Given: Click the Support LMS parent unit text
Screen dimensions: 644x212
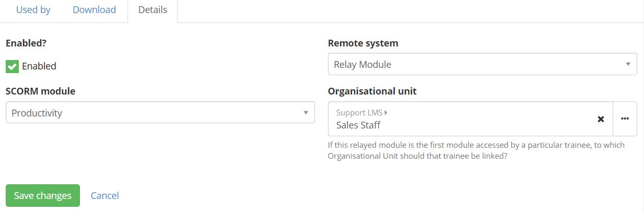Looking at the screenshot, I should (359, 112).
